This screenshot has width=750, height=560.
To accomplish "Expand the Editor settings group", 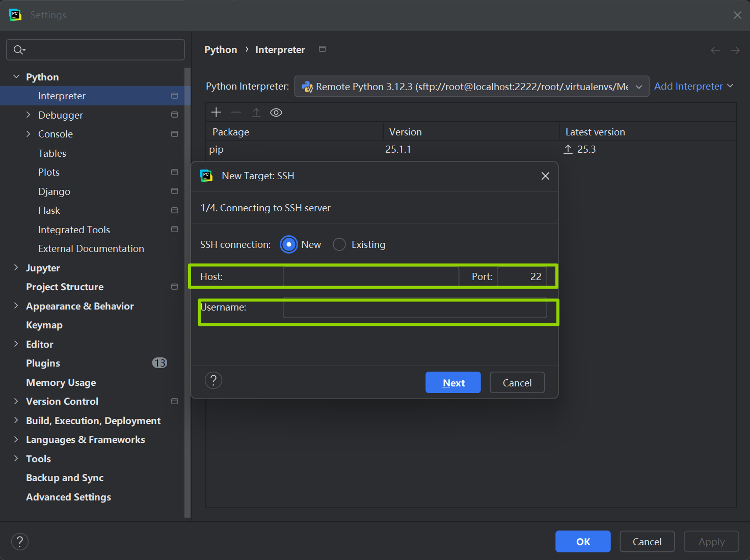I will click(x=16, y=344).
